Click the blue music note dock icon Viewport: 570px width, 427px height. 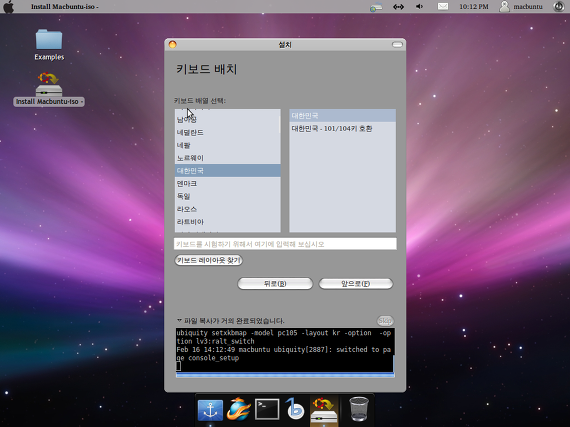(x=295, y=409)
